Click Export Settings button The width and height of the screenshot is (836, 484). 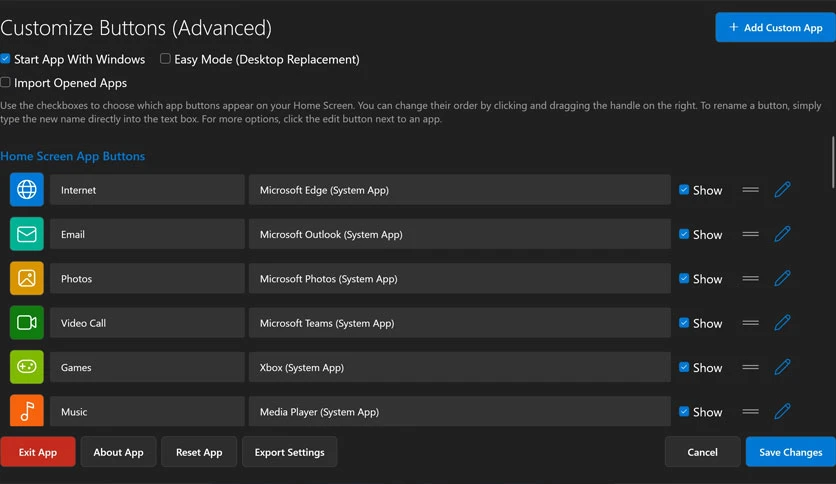(290, 452)
